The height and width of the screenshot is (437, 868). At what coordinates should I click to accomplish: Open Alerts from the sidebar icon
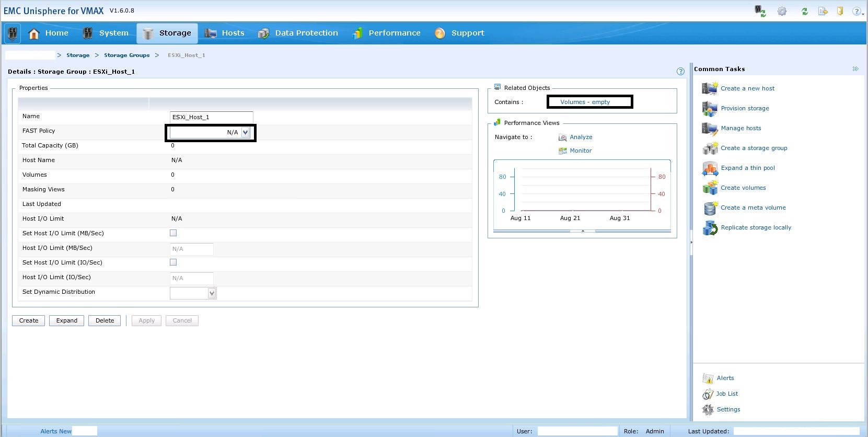(708, 378)
